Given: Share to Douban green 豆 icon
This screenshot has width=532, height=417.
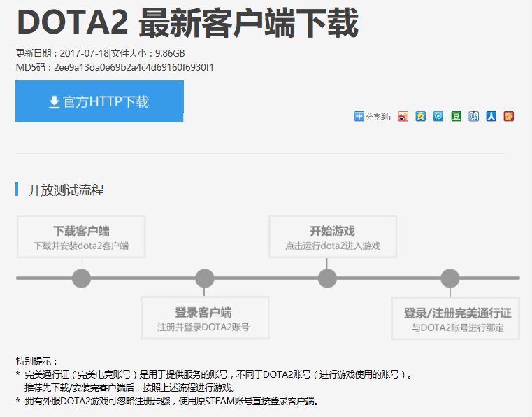Looking at the screenshot, I should (x=456, y=116).
